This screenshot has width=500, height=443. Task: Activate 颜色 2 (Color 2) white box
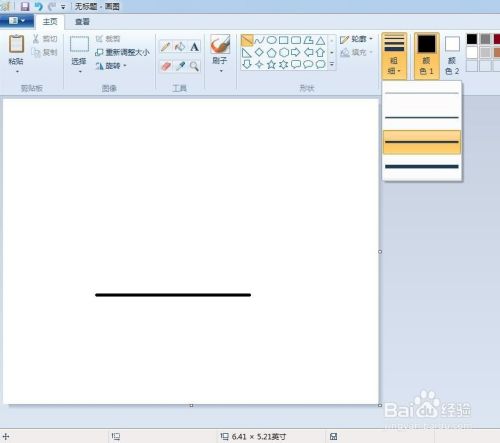[x=452, y=56]
